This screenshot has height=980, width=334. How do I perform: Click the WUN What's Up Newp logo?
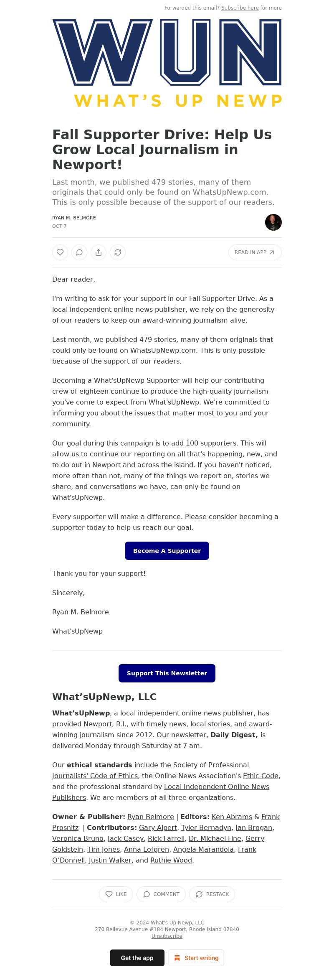[167, 63]
